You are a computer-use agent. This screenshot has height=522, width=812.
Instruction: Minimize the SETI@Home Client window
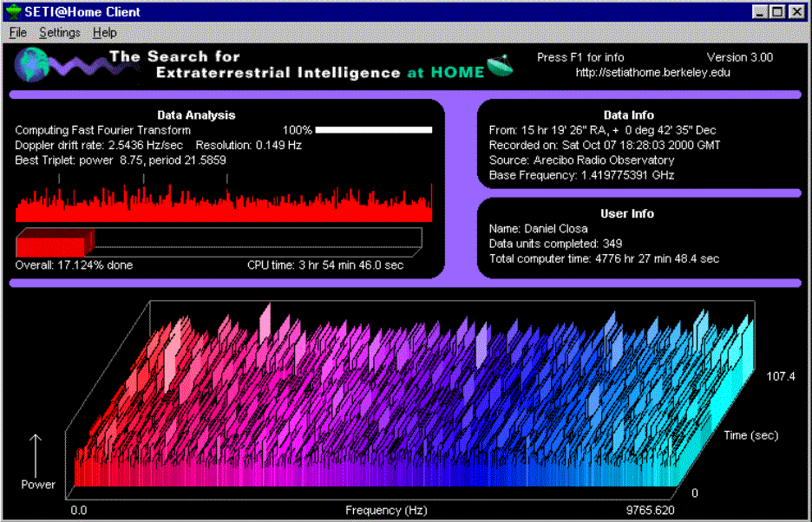pyautogui.click(x=761, y=11)
